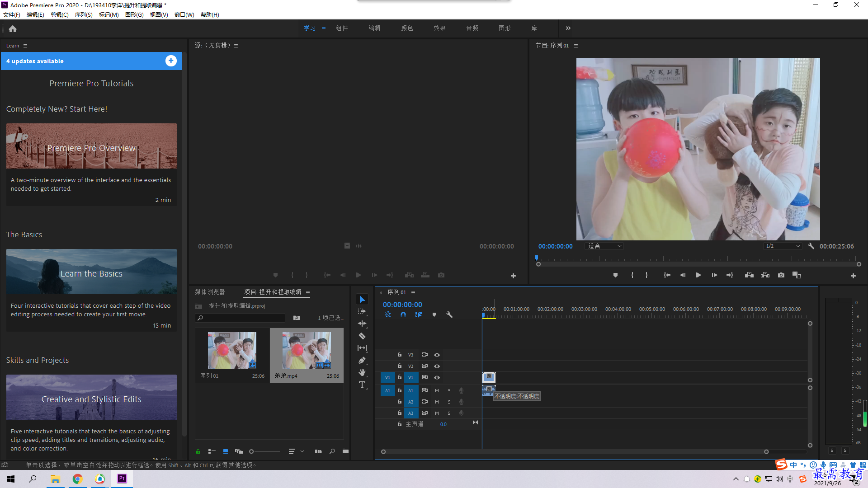Mark In point in program monitor
The width and height of the screenshot is (868, 488).
632,275
